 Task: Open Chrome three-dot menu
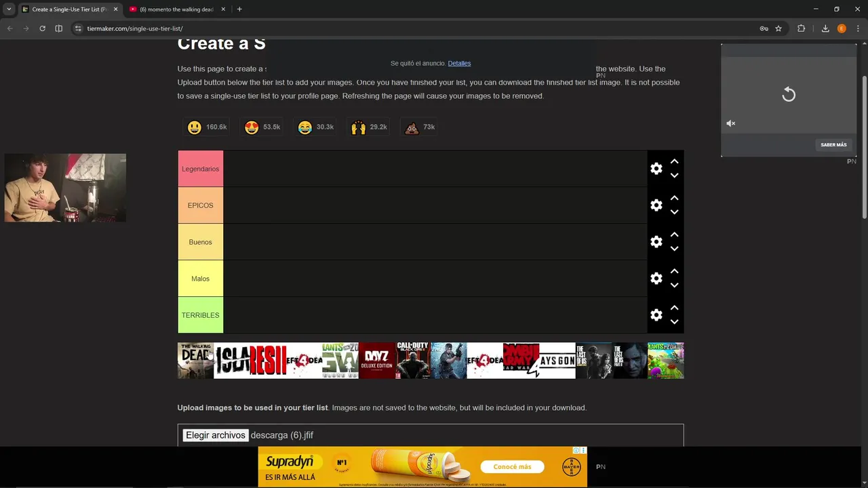coord(858,28)
